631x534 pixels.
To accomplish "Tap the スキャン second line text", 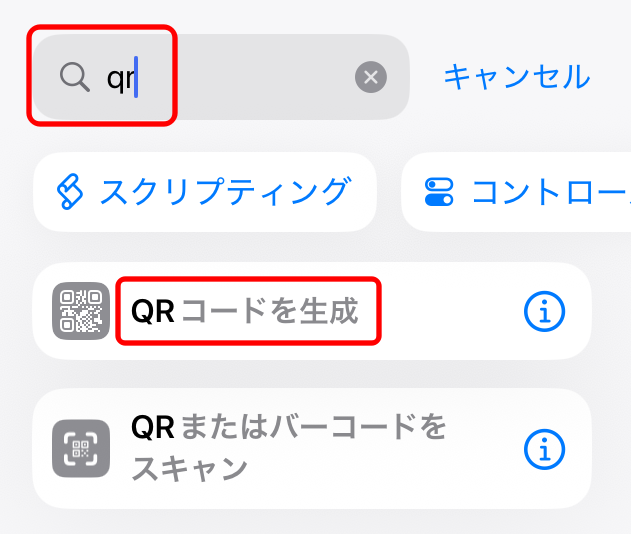I will [189, 468].
